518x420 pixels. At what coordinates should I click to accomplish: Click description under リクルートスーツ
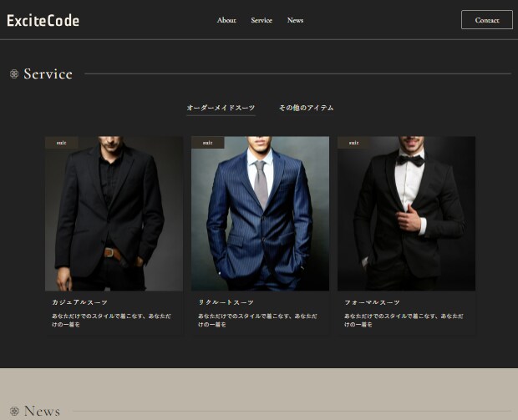click(257, 321)
